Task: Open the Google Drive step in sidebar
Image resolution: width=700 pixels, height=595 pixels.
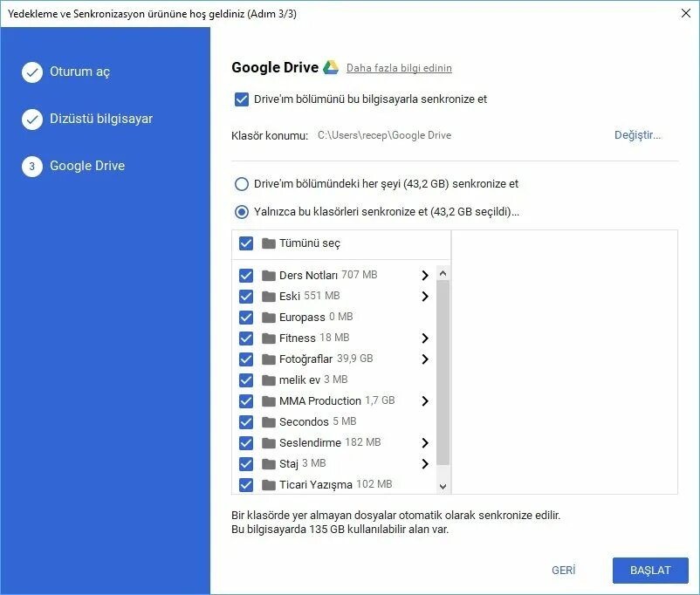Action: [x=87, y=166]
